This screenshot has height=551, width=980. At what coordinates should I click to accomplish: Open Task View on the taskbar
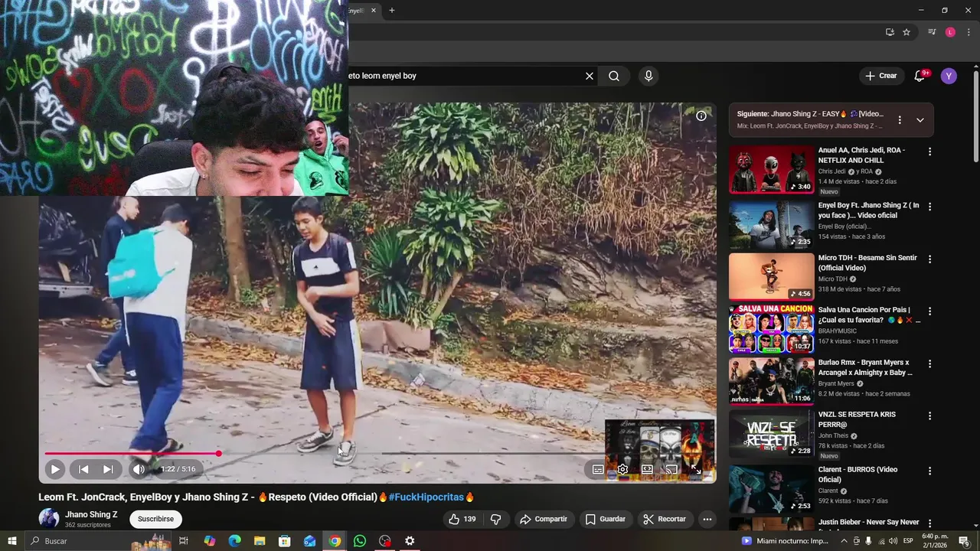click(x=184, y=541)
